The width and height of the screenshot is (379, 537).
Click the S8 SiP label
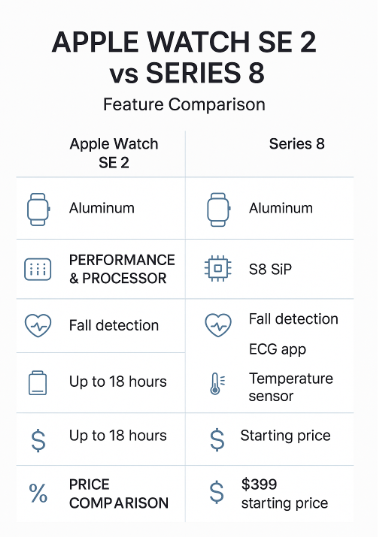tap(270, 269)
